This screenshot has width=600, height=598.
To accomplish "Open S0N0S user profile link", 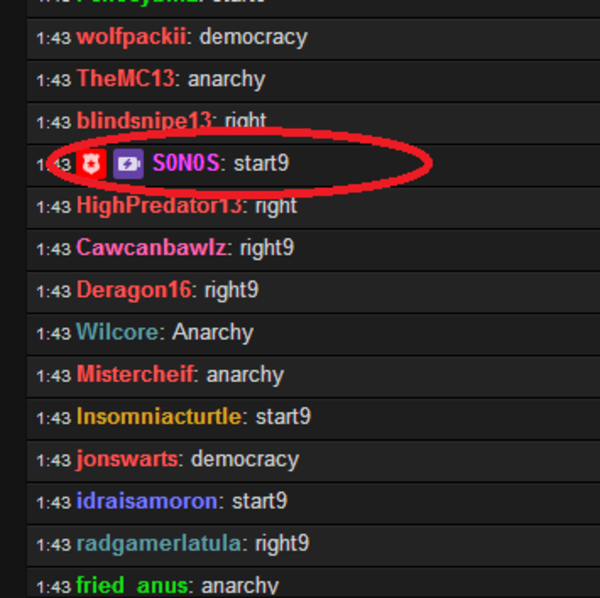I will tap(186, 163).
